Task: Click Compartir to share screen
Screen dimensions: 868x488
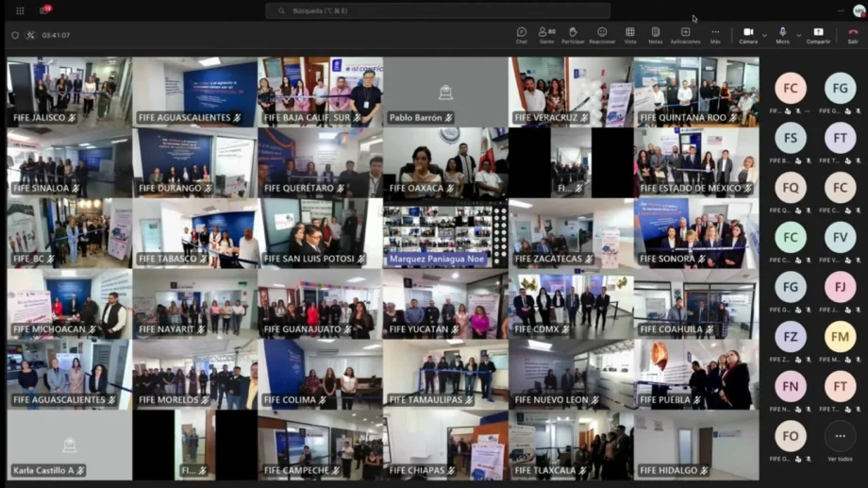Action: 818,35
